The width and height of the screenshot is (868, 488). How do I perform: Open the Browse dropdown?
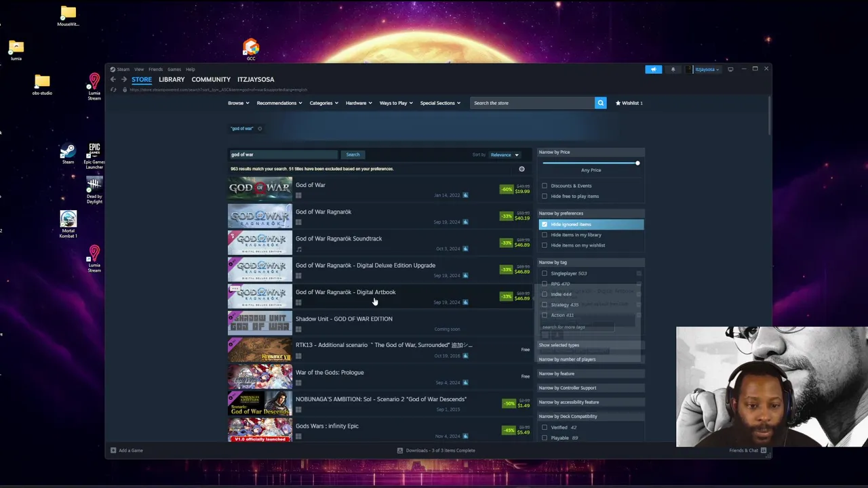click(238, 103)
